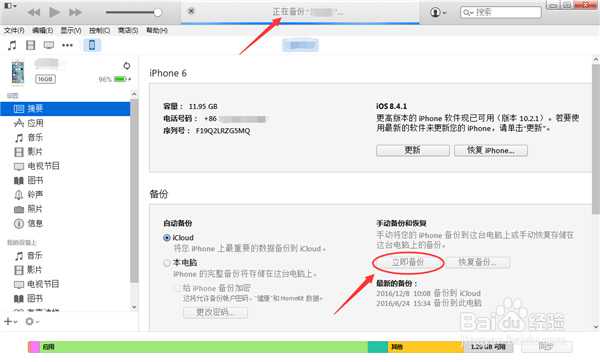Screen dimensions: 600x362
Task: Switch to the movies library icon
Action: click(31, 46)
